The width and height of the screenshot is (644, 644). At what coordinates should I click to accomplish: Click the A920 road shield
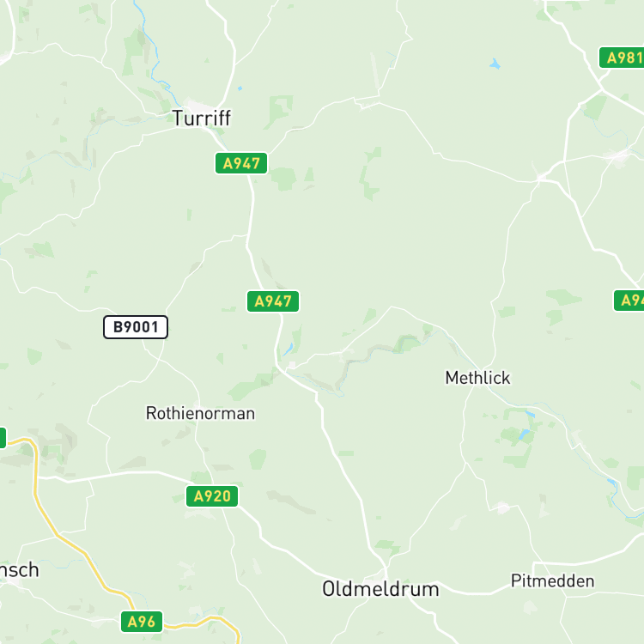tap(212, 496)
